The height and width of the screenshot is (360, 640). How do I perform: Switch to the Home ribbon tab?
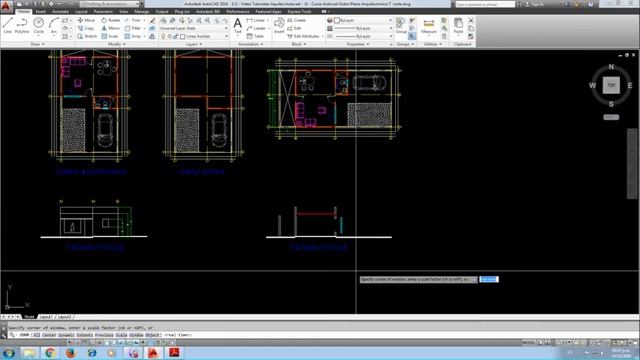coord(24,11)
